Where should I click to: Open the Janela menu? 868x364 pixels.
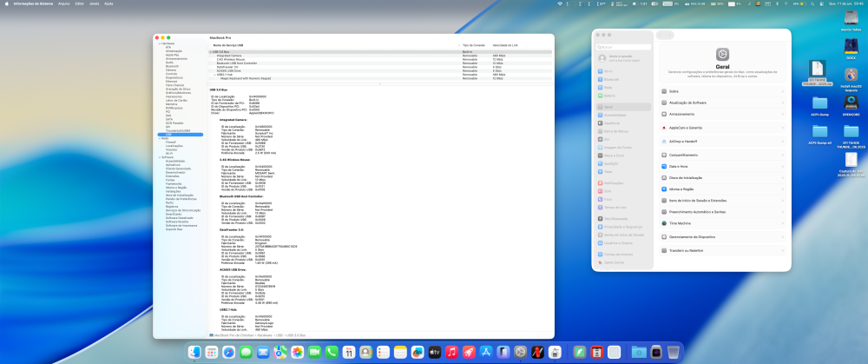[95, 3]
